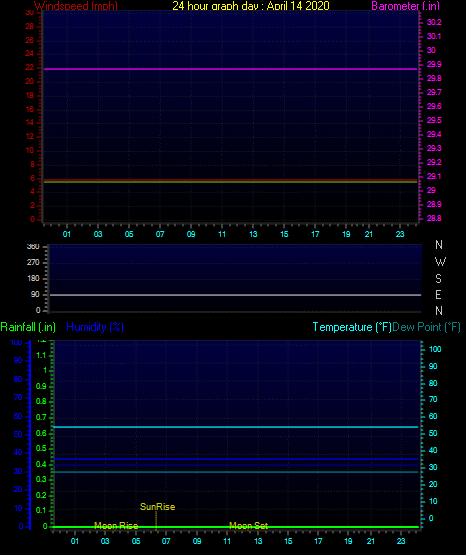Click the white wind direction line
This screenshot has height=555, width=466.
[235, 294]
